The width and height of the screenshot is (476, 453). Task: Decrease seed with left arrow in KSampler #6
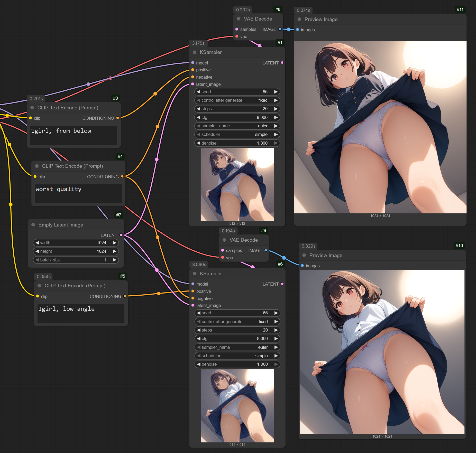[x=199, y=313]
